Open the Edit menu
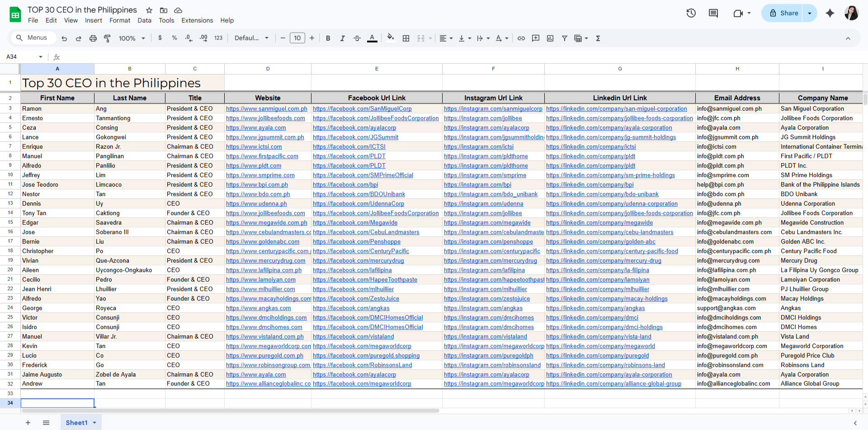The height and width of the screenshot is (430, 868). (51, 20)
